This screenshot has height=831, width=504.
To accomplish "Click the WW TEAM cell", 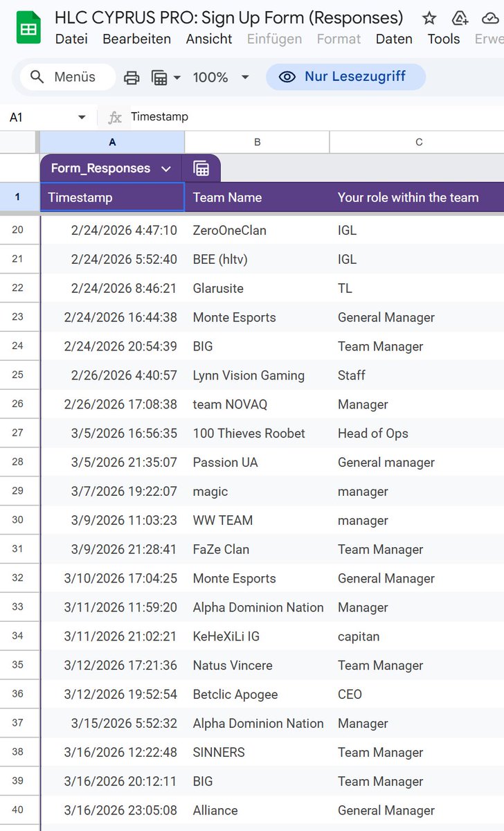I will 257,520.
